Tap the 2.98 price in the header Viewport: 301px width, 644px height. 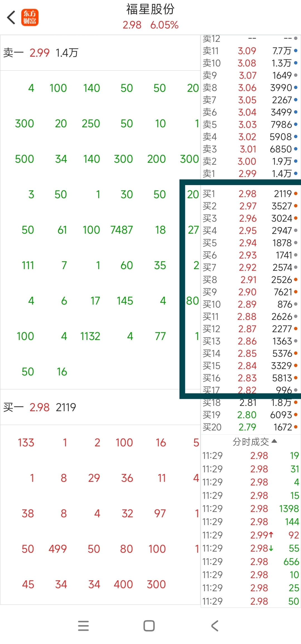pyautogui.click(x=132, y=25)
